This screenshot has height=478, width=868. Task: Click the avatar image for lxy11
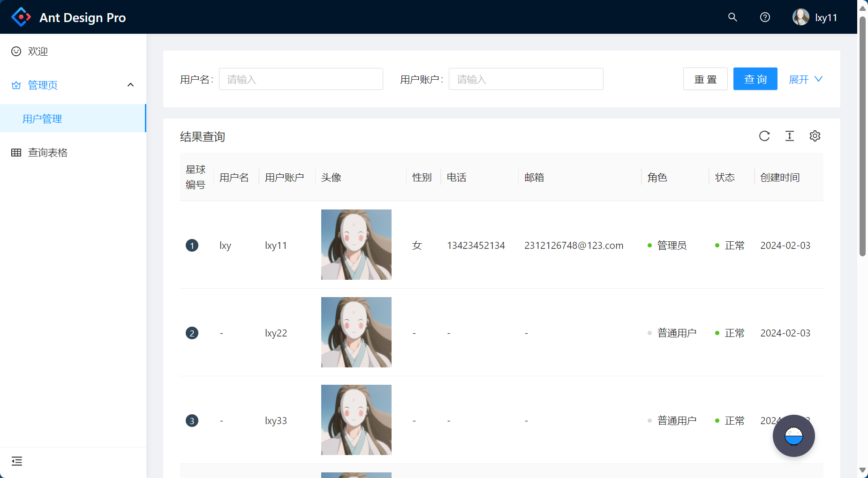point(356,245)
